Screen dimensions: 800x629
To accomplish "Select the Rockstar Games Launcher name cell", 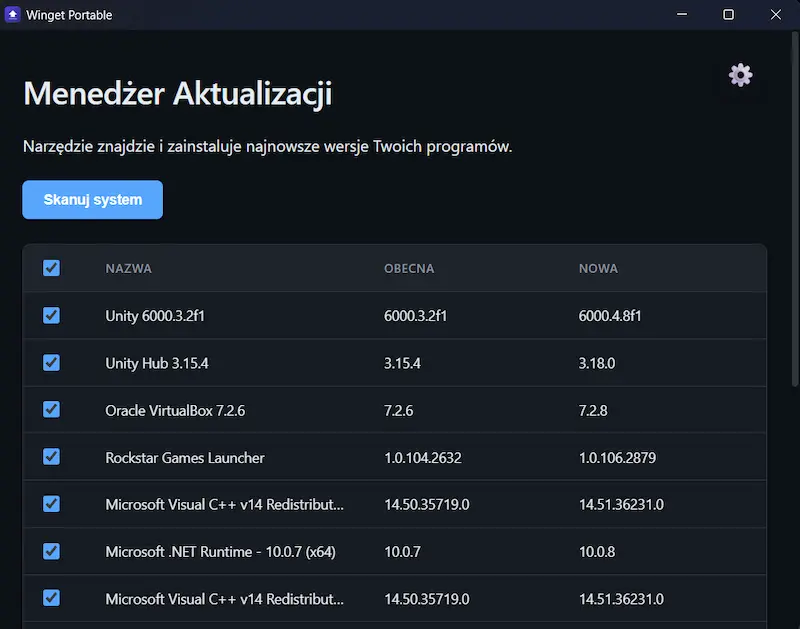I will pyautogui.click(x=185, y=458).
